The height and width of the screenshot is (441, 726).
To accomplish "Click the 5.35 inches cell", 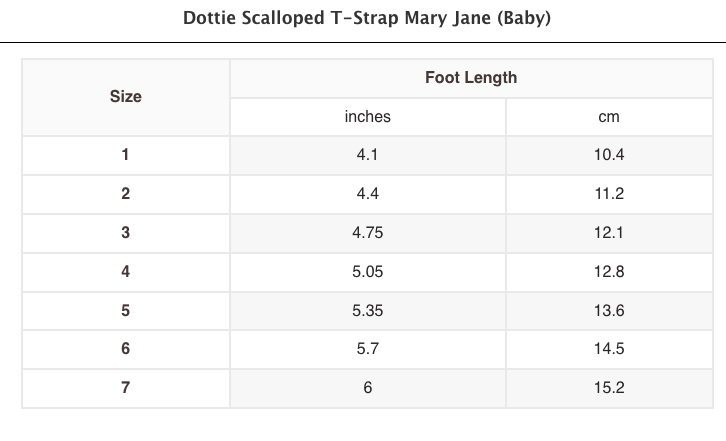I will point(367,310).
